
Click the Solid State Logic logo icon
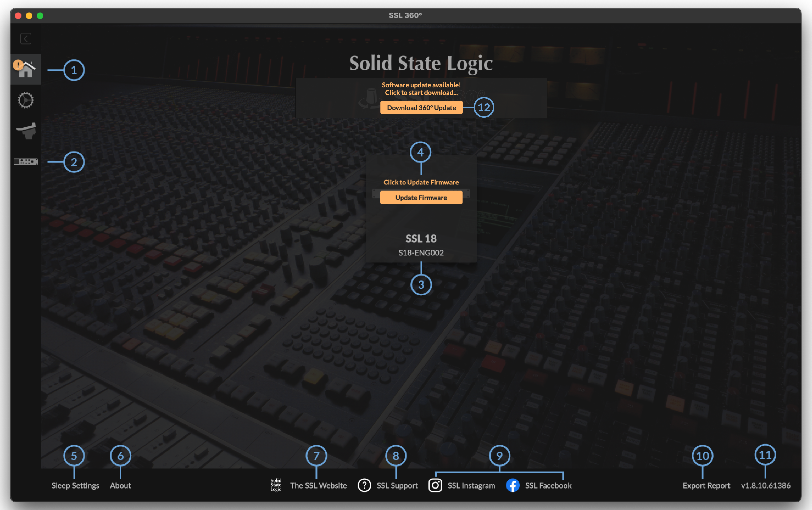(276, 485)
